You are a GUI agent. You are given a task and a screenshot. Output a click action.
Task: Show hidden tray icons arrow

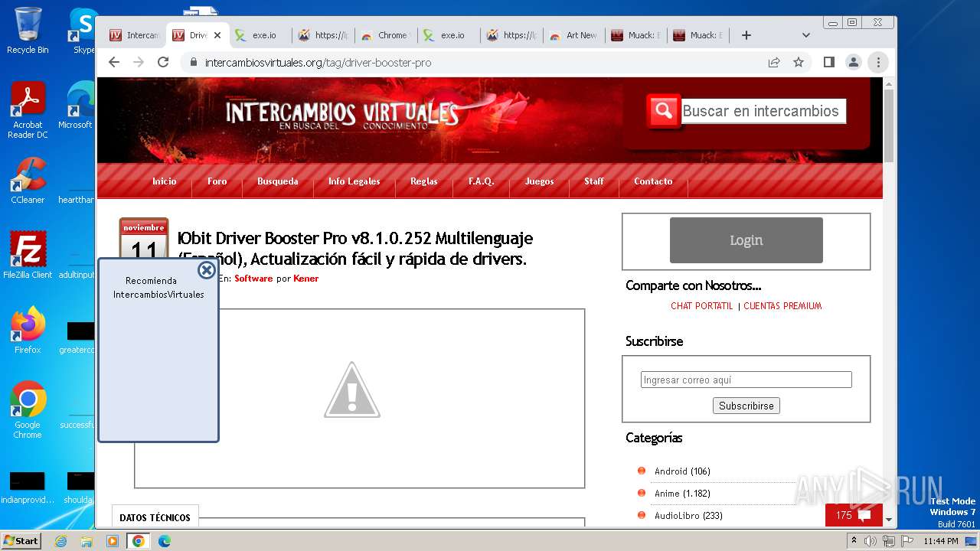coord(854,541)
